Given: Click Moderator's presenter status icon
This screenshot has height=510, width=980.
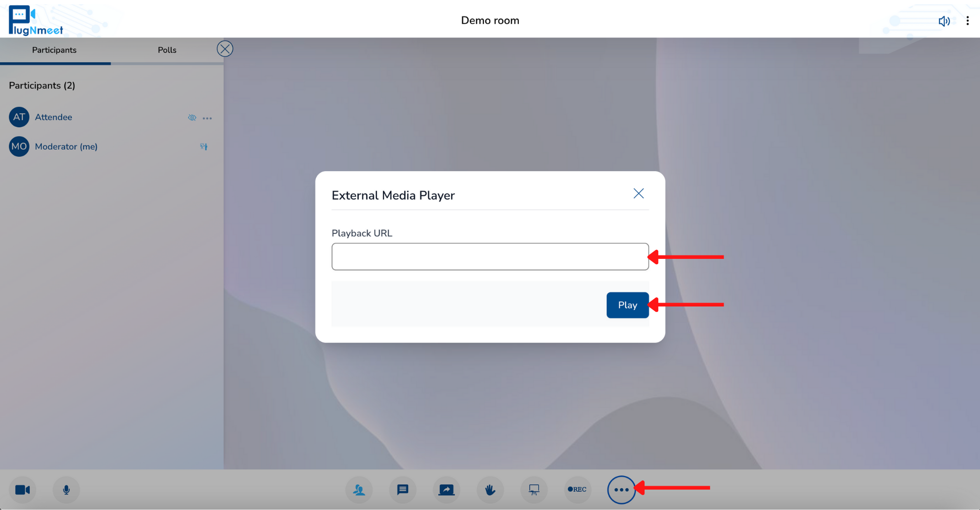Looking at the screenshot, I should 204,147.
